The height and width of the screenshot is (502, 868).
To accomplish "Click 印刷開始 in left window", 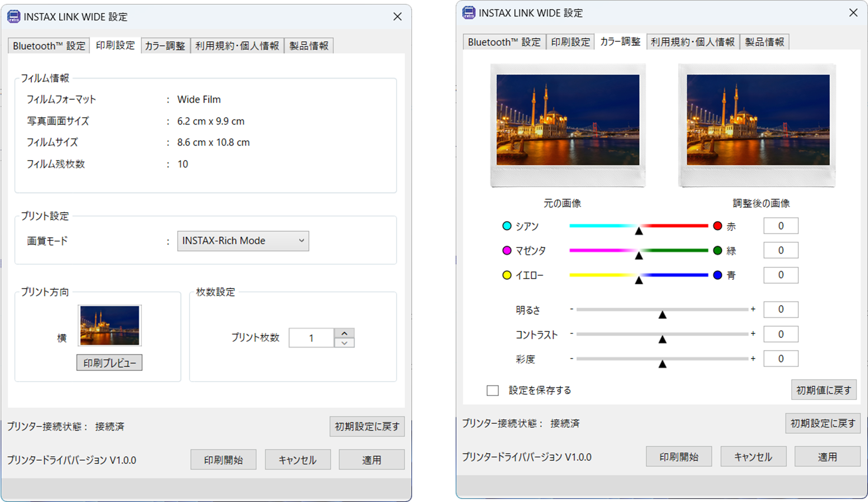I will (223, 460).
